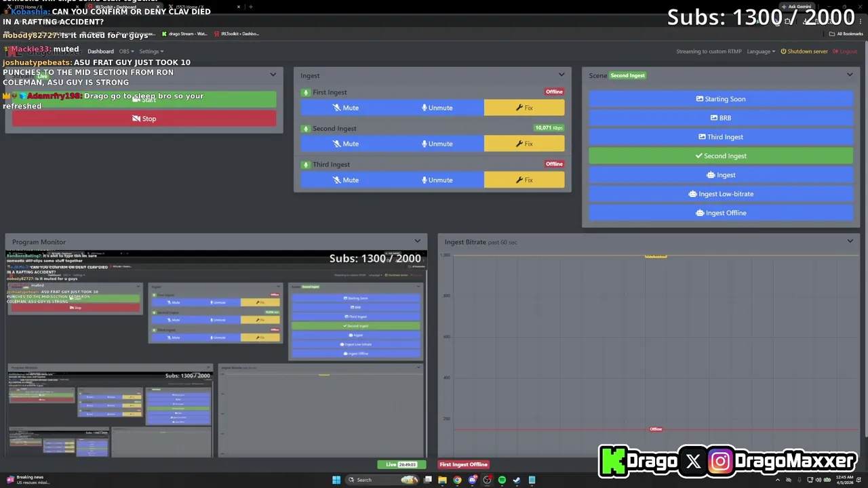Fix the Third Ingest with wrench button
Viewport: 868px width, 488px height.
(524, 180)
